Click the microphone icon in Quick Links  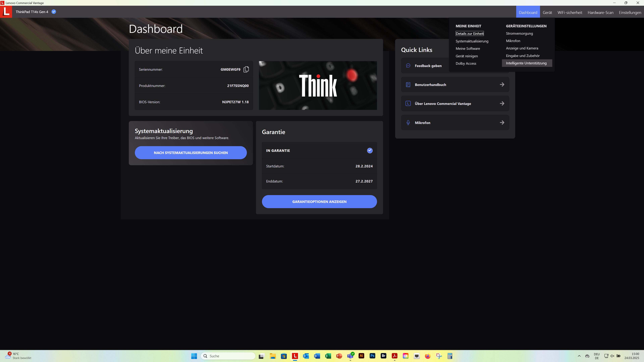[408, 122]
